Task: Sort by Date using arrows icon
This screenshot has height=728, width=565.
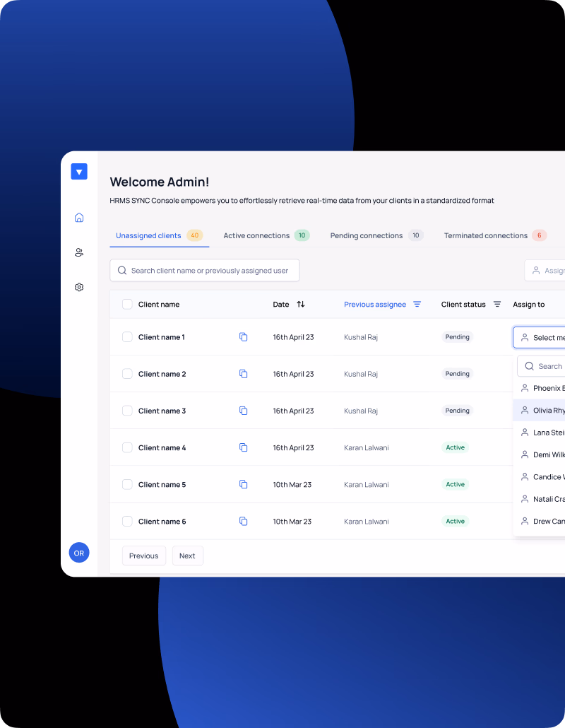Action: pyautogui.click(x=301, y=304)
